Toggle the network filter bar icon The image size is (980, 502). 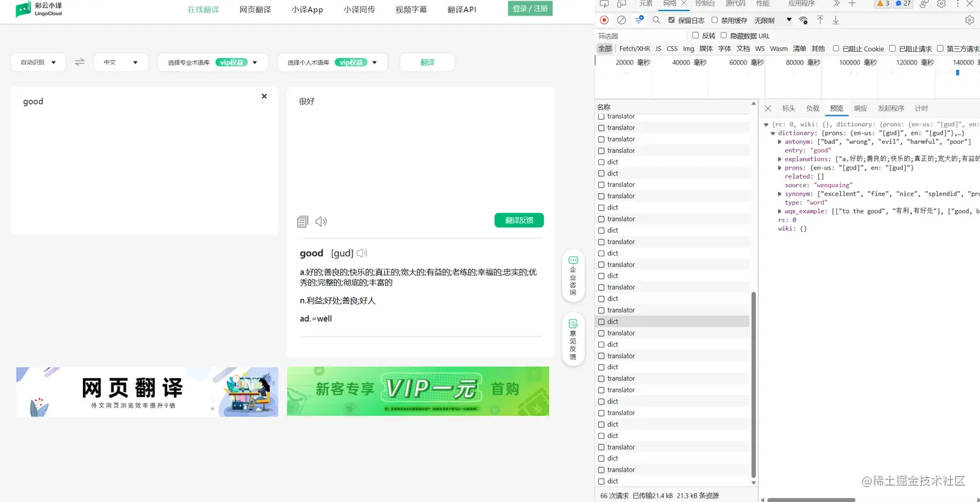639,20
